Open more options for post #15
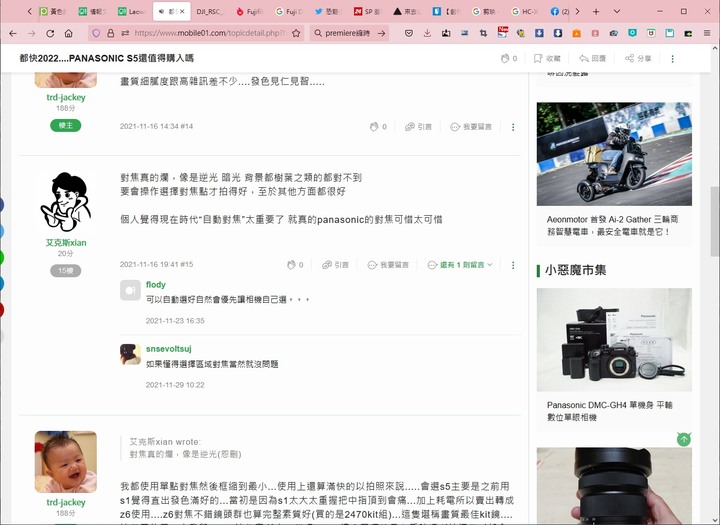This screenshot has height=525, width=720. coord(513,265)
